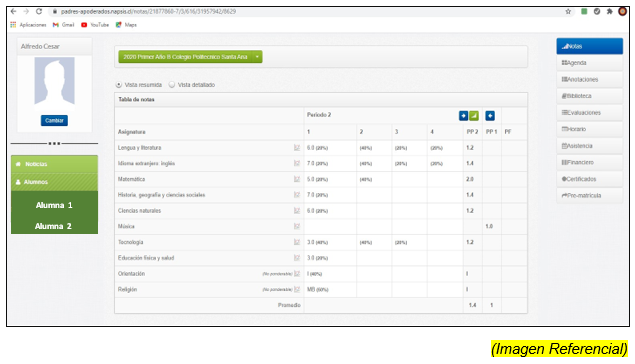
Task: Click the browser back arrow
Action: coord(13,11)
